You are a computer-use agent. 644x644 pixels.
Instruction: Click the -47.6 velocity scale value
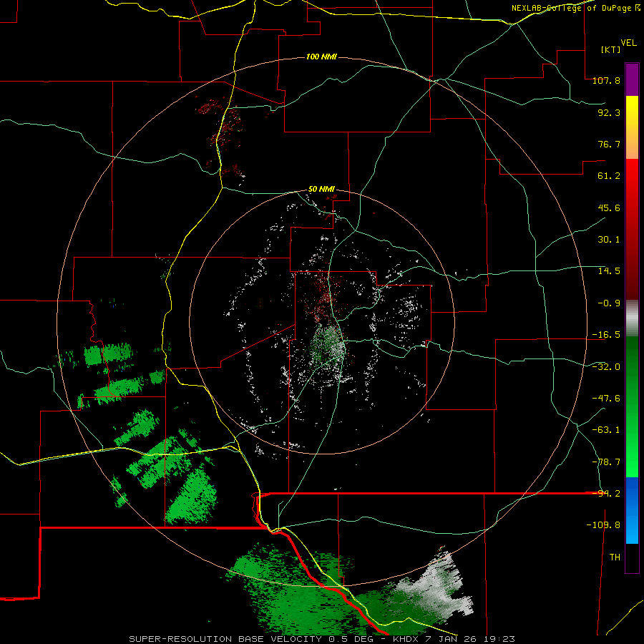(x=606, y=398)
